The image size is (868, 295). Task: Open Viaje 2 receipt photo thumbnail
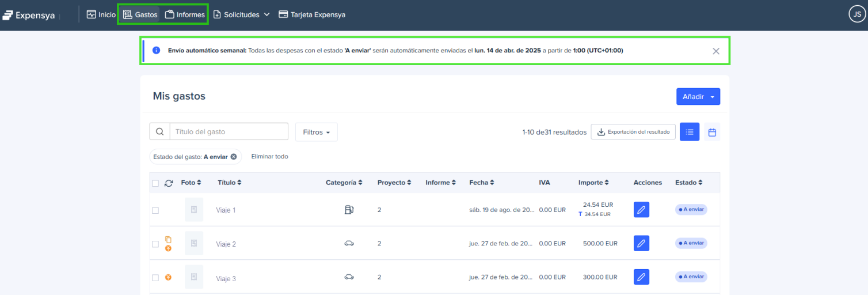coord(194,244)
